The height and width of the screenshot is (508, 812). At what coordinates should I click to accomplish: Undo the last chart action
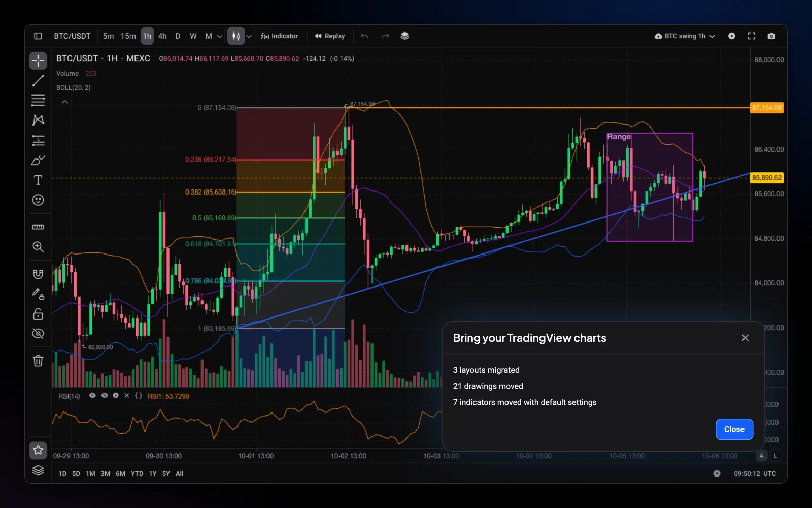tap(364, 36)
